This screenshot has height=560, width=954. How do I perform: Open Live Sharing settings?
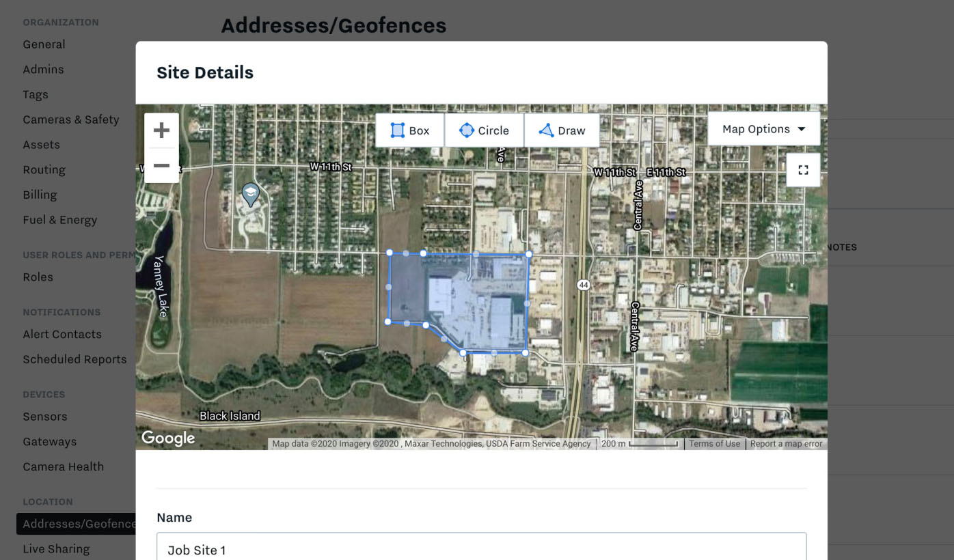(56, 549)
